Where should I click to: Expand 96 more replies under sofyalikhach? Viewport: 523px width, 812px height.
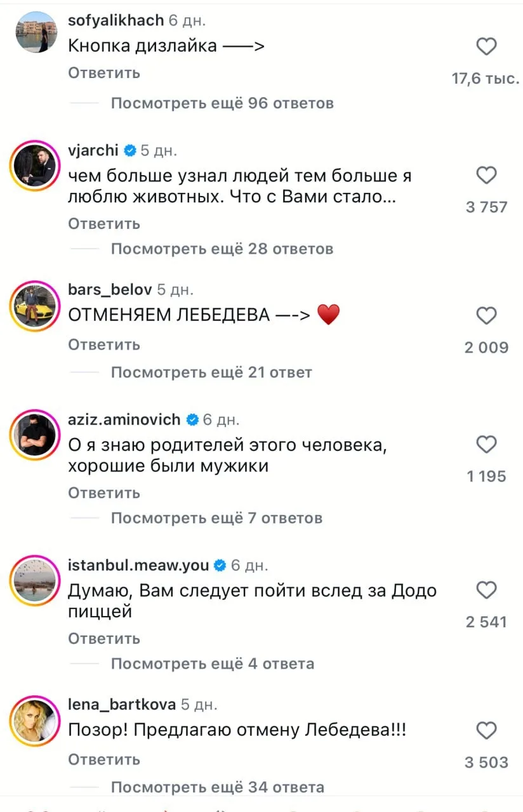click(222, 103)
